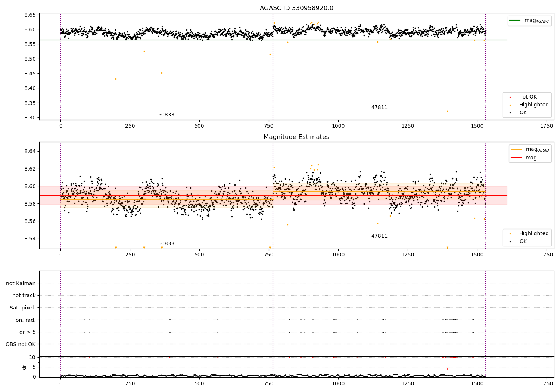Click the 'dr' axis label
This screenshot has width=560, height=392.
24,367
